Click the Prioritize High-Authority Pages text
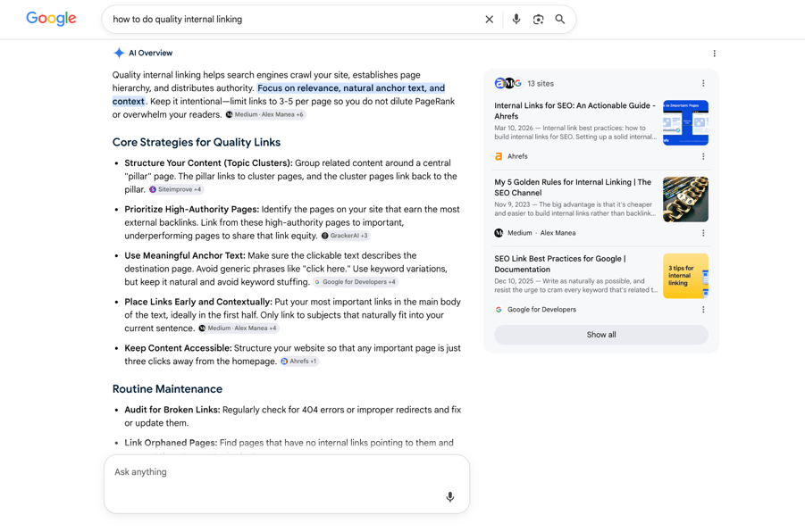The width and height of the screenshot is (805, 532). [x=191, y=209]
